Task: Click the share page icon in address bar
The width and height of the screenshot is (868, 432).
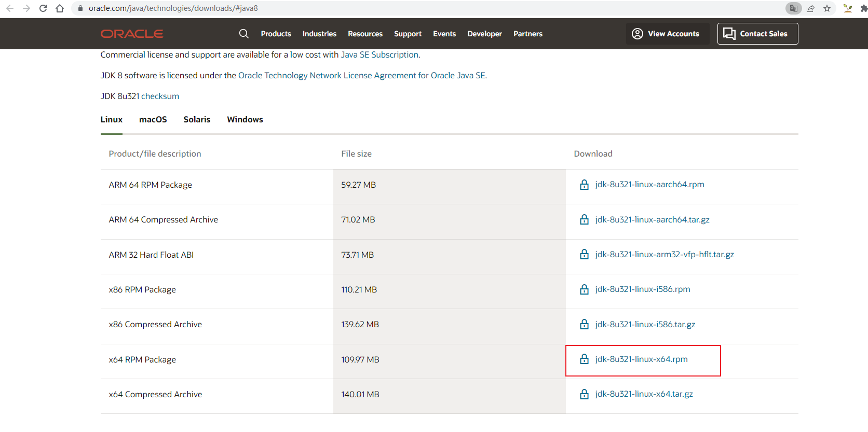Action: pos(810,8)
